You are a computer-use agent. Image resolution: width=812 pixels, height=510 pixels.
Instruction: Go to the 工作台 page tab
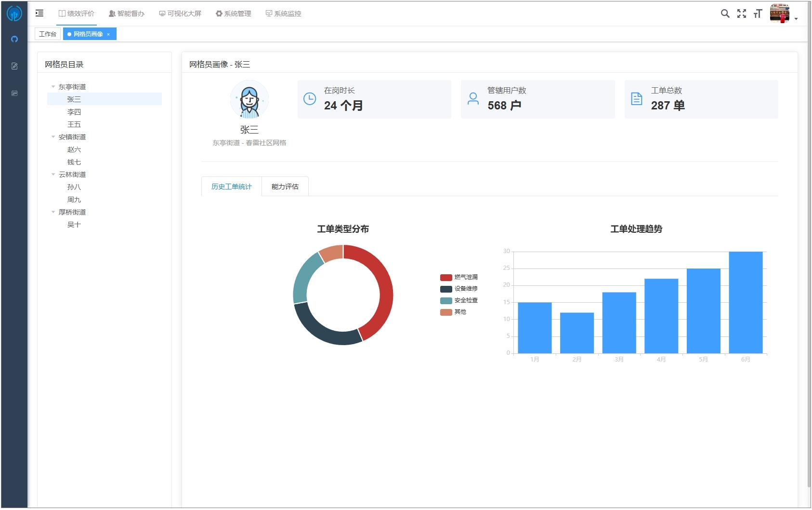(48, 34)
